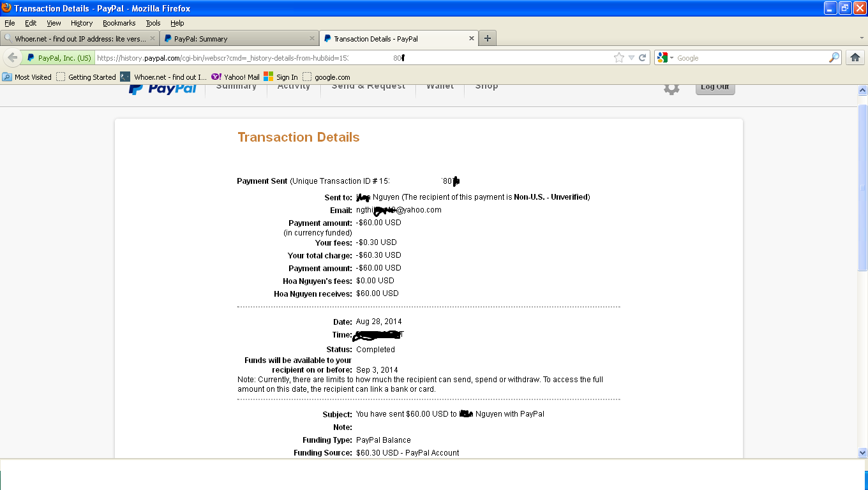Focus the address bar URL field

(353, 57)
